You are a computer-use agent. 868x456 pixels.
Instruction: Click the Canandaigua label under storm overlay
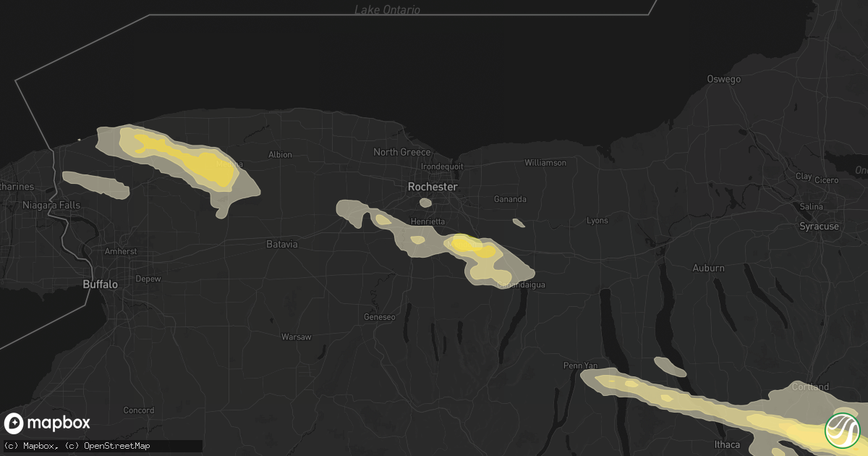coord(521,285)
